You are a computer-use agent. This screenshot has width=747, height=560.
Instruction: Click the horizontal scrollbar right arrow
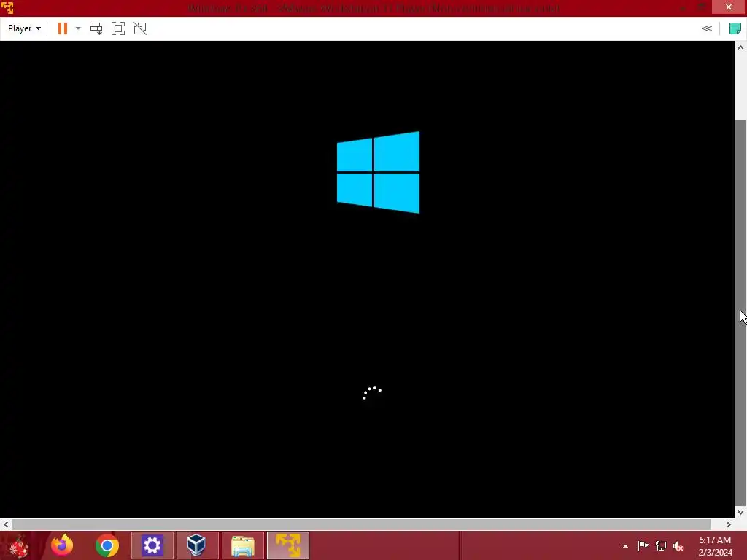pyautogui.click(x=729, y=524)
